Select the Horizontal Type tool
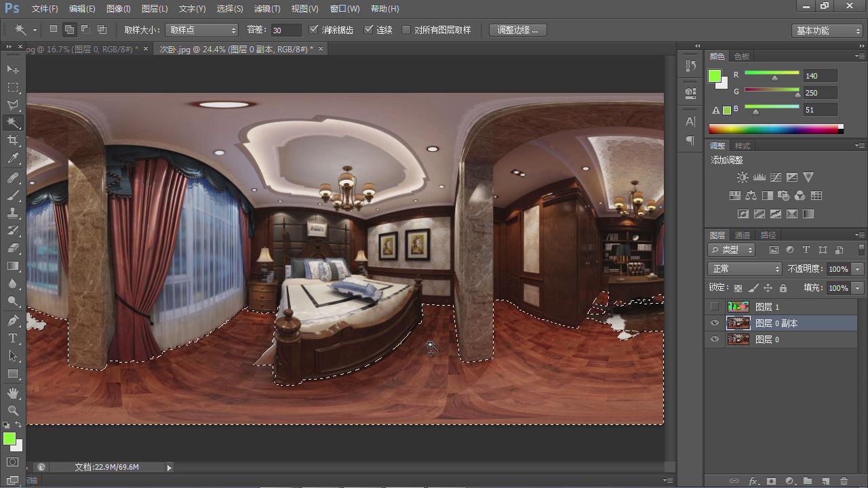Image resolution: width=868 pixels, height=488 pixels. [x=13, y=338]
